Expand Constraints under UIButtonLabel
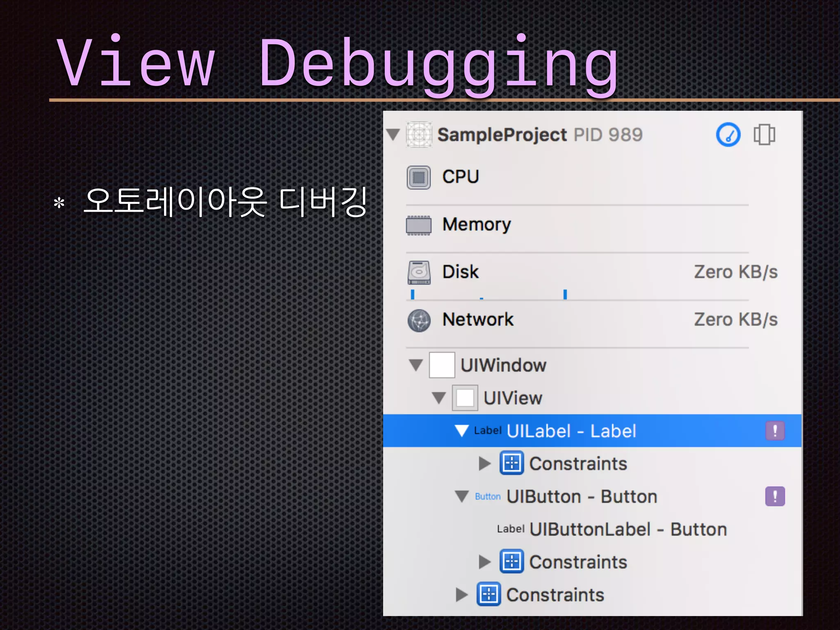 pyautogui.click(x=484, y=562)
